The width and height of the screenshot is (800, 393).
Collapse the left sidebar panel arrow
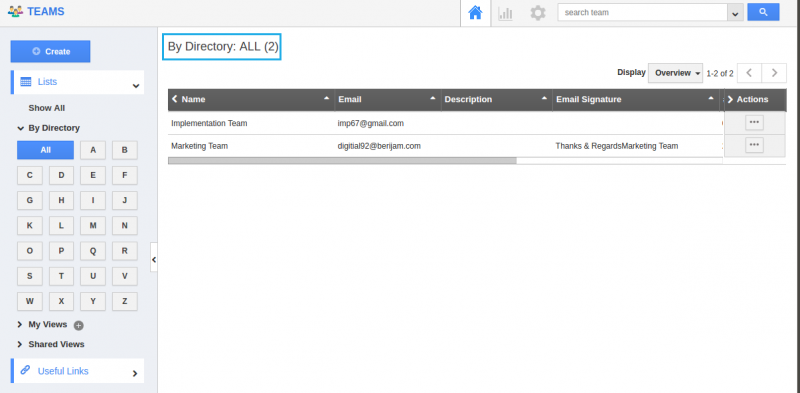click(154, 260)
